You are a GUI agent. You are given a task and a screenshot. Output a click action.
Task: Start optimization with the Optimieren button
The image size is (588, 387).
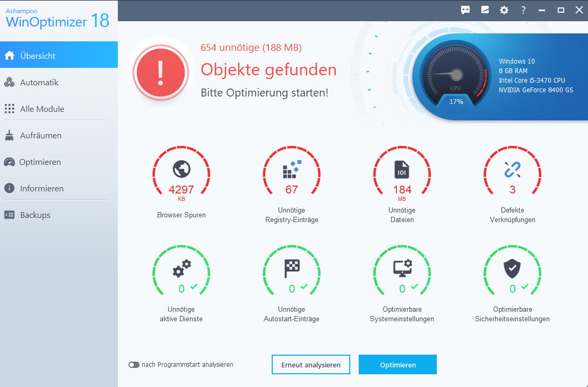click(397, 365)
